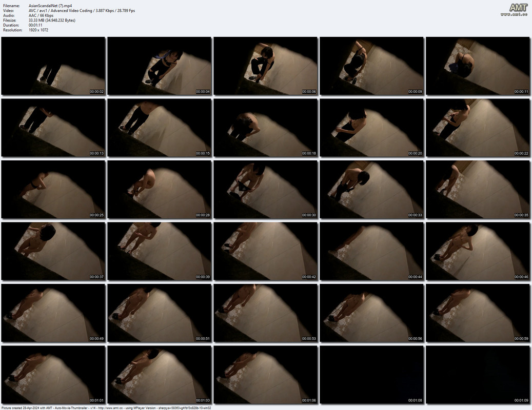The width and height of the screenshot is (532, 410).
Task: Select the thumbnail stamped 00:00:04
Action: 160,66
